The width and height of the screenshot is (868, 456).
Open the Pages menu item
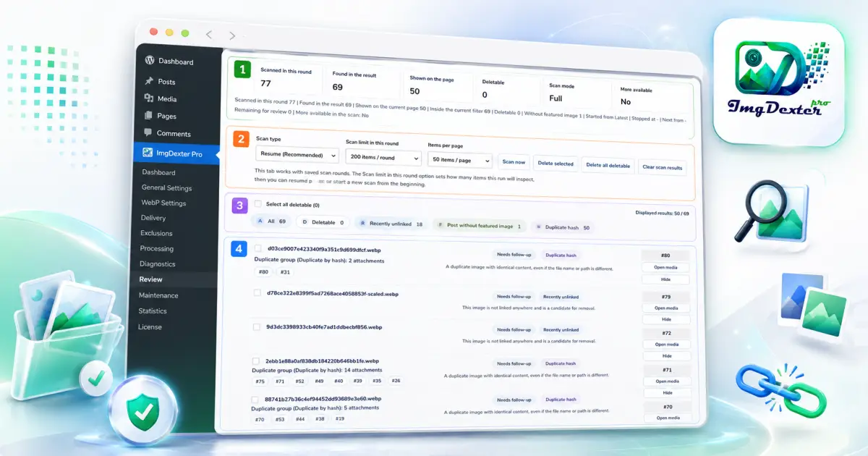coord(166,117)
